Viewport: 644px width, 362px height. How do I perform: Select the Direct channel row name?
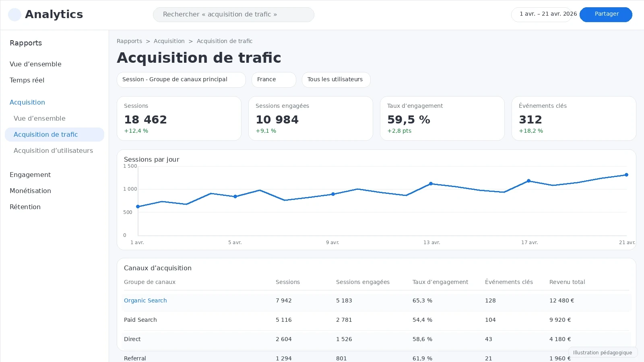coord(132,339)
